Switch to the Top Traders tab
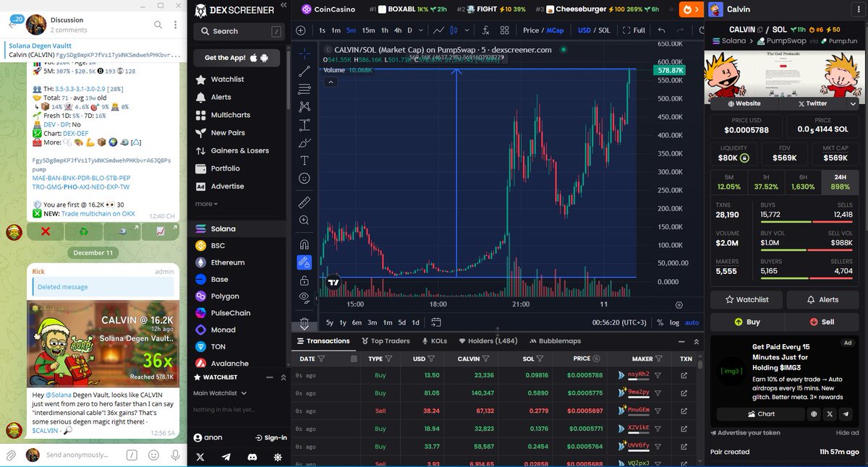This screenshot has width=868, height=467. point(385,341)
